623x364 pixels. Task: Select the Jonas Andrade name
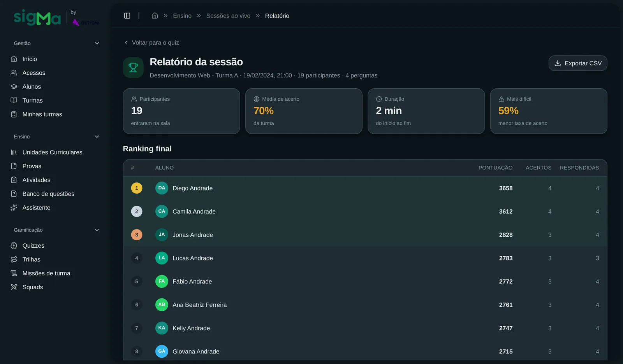pyautogui.click(x=193, y=235)
